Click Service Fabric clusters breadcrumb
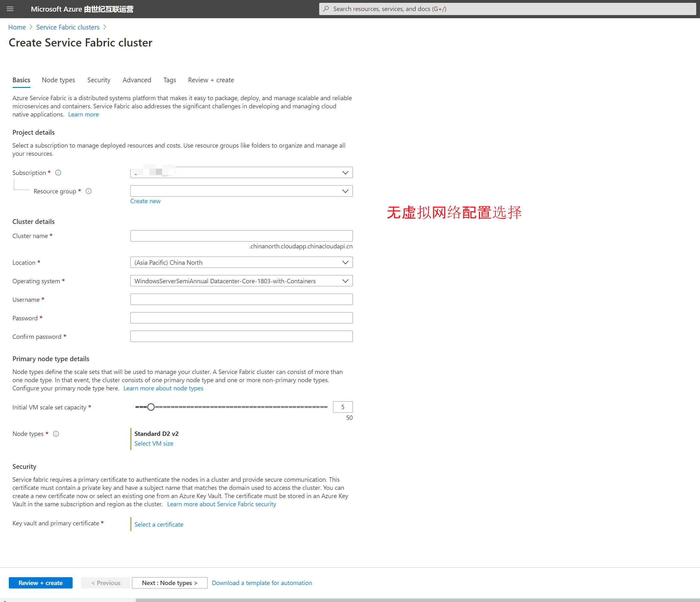This screenshot has height=602, width=700. click(68, 27)
